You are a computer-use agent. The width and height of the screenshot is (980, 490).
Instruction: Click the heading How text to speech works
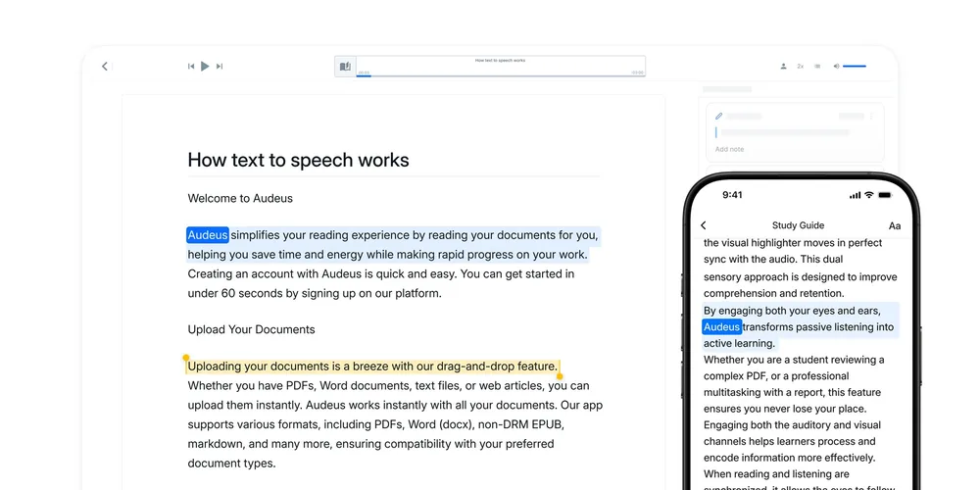(298, 160)
